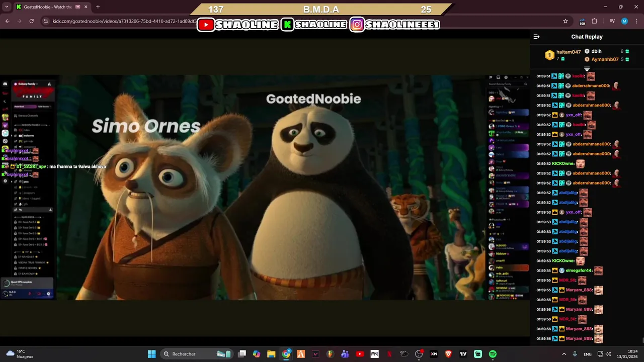Collapse the Chat Replay panel
The height and width of the screenshot is (362, 644).
click(x=536, y=37)
